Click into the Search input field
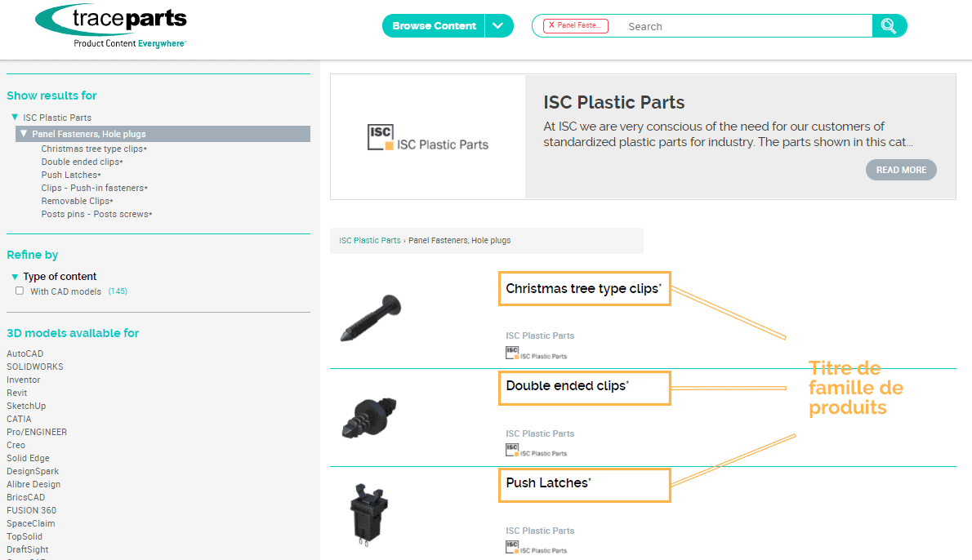Screen dimensions: 972x560 pos(743,26)
